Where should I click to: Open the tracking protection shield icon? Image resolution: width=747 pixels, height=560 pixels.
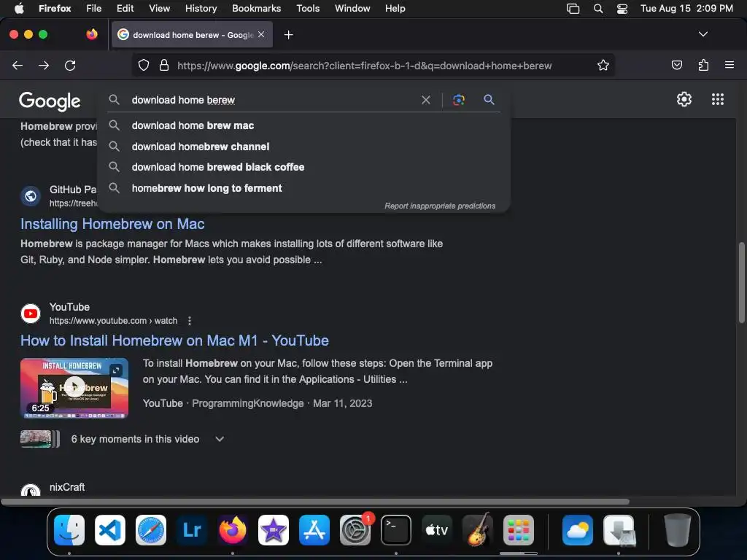(144, 65)
